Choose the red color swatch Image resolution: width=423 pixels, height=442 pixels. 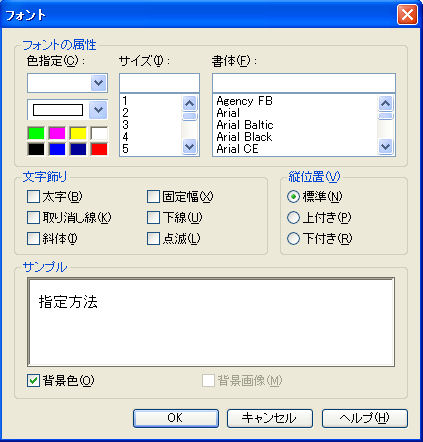tap(99, 149)
